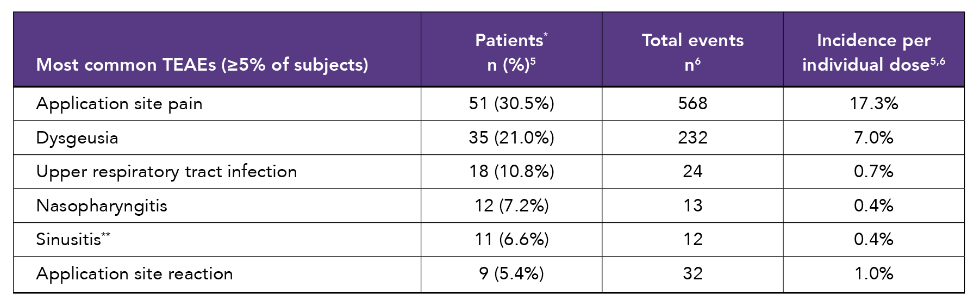The width and height of the screenshot is (980, 306).
Task: Click the '232' total events cell
Action: click(692, 138)
